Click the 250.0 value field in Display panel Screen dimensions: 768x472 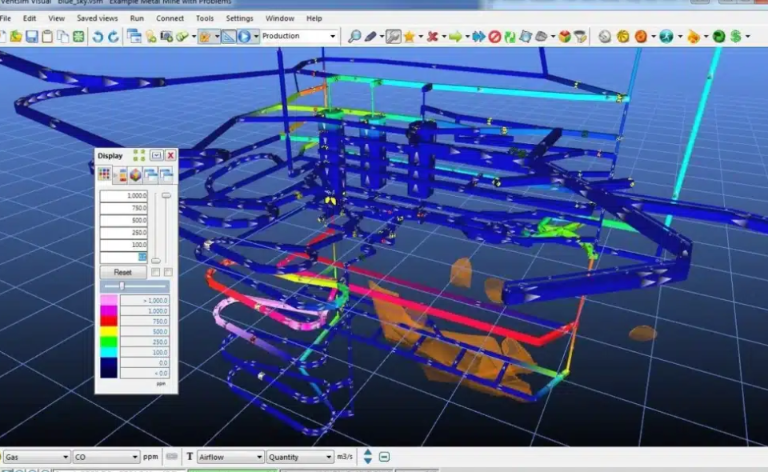pyautogui.click(x=123, y=232)
